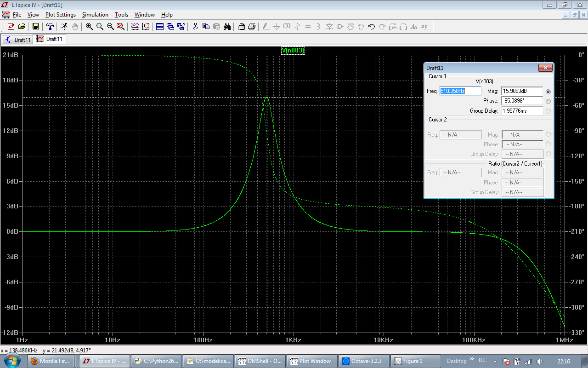Save the file with the floppy disk icon
Screen dimensions: 588x368
(x=36, y=27)
